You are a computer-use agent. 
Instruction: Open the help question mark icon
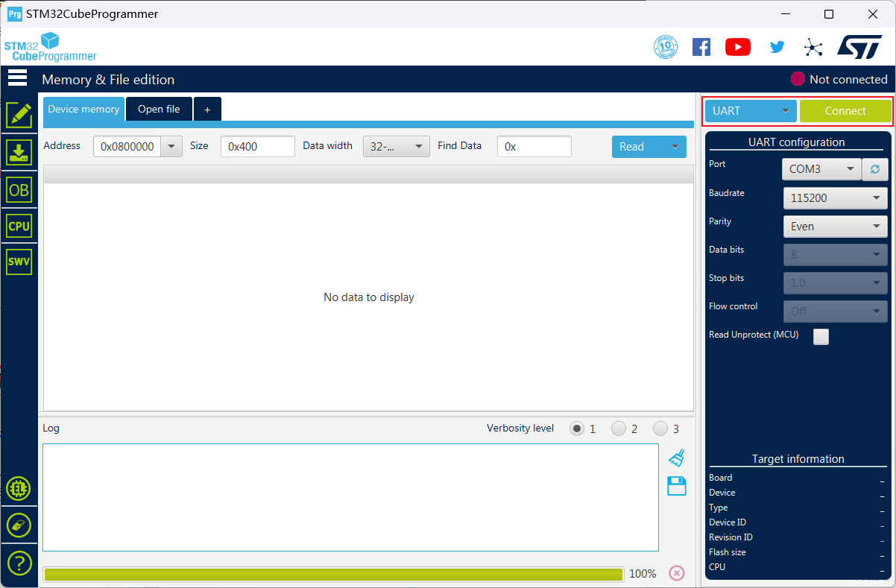[x=19, y=563]
